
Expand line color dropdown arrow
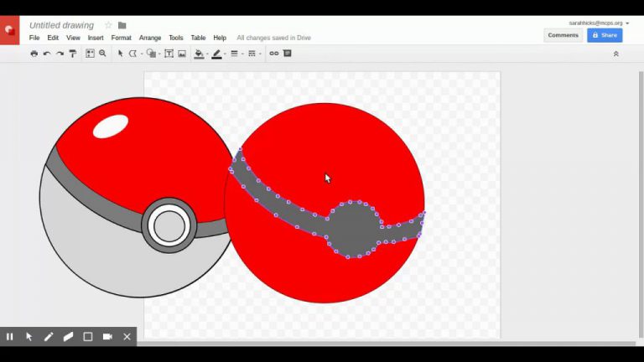(225, 54)
